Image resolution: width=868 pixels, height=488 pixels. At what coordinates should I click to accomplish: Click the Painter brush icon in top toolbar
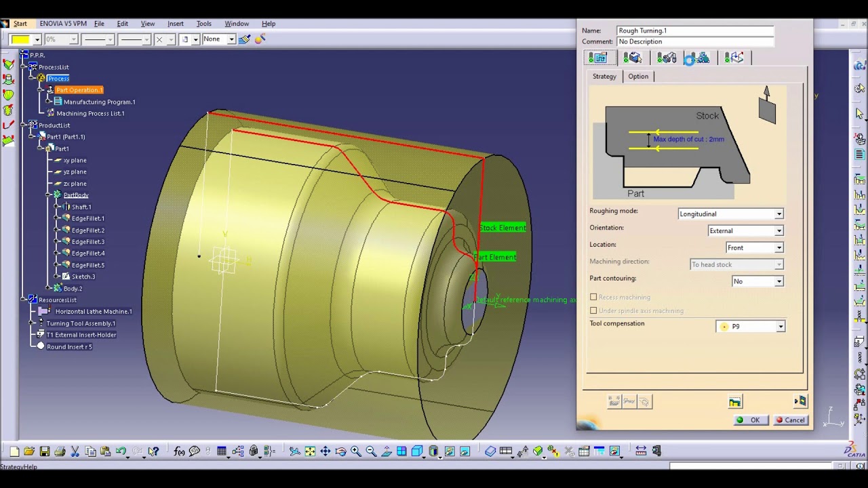pos(244,39)
